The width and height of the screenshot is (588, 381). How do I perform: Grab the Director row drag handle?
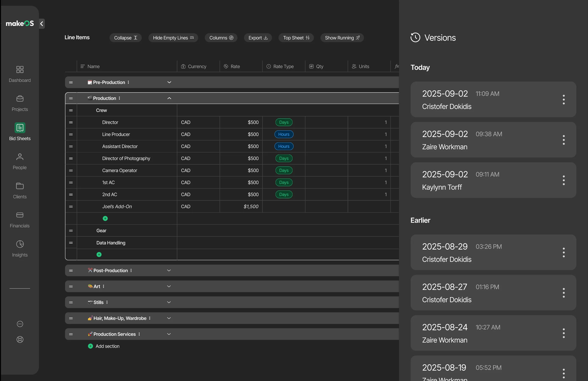[x=71, y=122]
